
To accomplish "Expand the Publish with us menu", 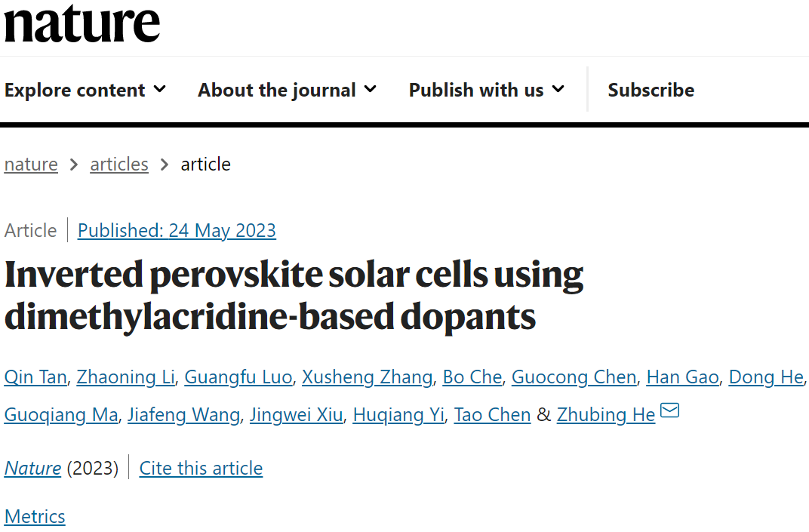I will (487, 90).
